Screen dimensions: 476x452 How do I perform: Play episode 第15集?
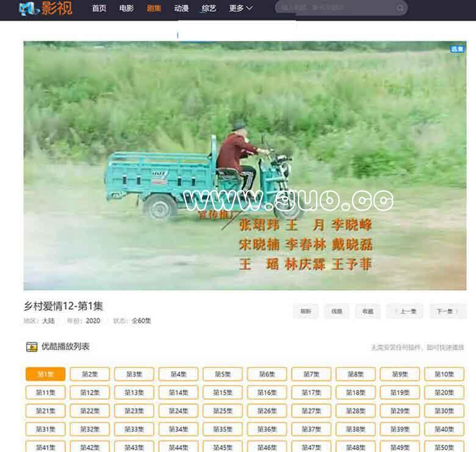[x=223, y=393]
